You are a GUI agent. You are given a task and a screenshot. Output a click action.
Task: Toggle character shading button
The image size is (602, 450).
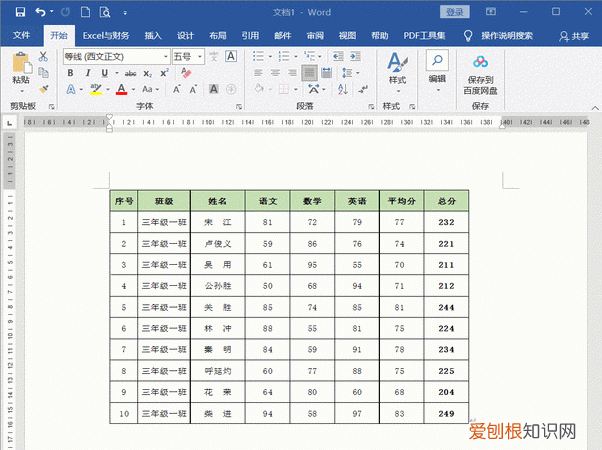(x=214, y=89)
